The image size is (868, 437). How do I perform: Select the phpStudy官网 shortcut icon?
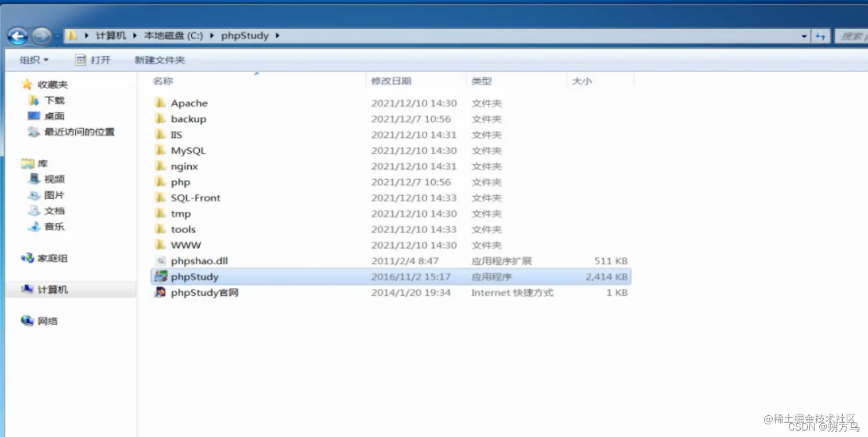(x=161, y=292)
